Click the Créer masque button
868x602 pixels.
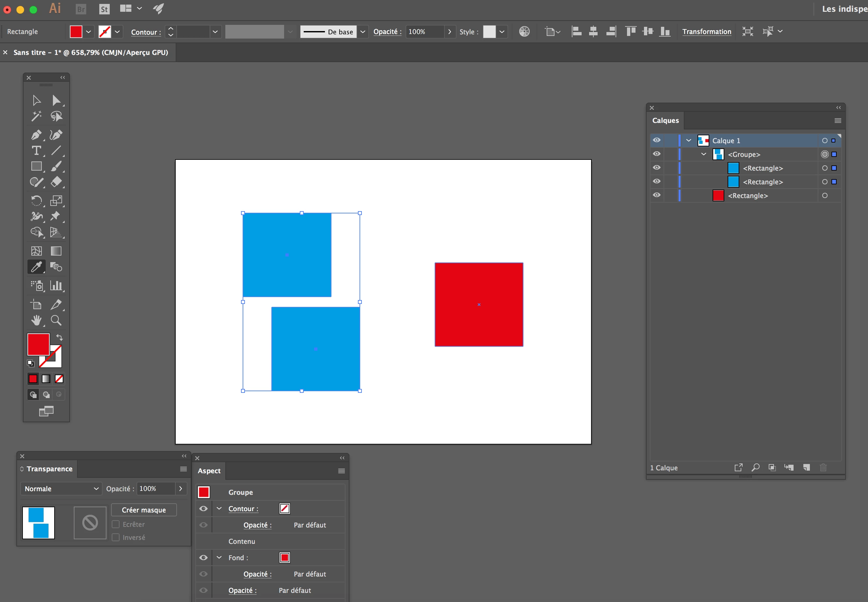point(144,510)
